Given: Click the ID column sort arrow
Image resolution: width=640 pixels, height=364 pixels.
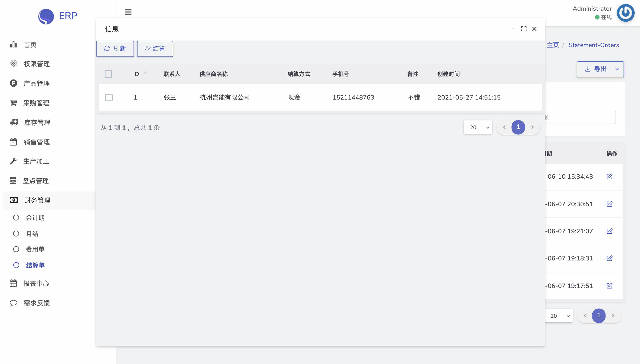Looking at the screenshot, I should [145, 74].
